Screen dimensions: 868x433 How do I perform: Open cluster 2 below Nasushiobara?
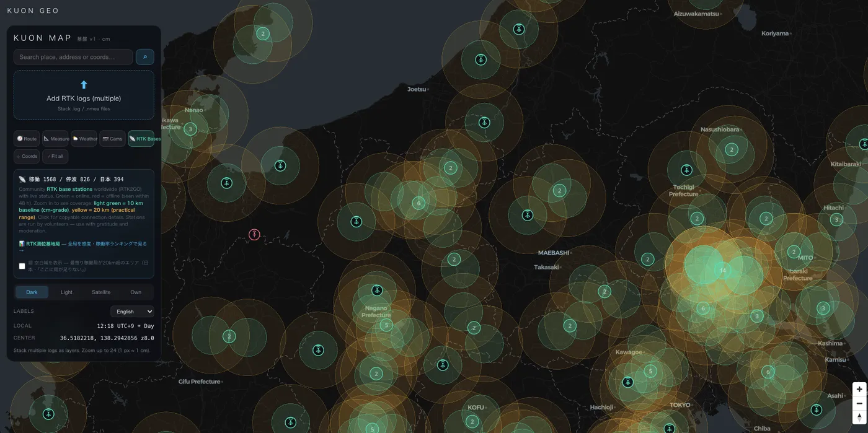coord(732,149)
